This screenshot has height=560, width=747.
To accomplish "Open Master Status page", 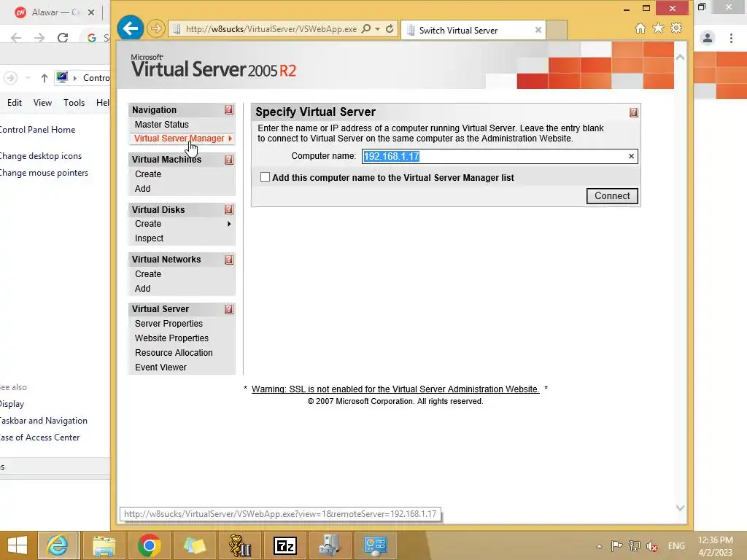I will pyautogui.click(x=161, y=124).
